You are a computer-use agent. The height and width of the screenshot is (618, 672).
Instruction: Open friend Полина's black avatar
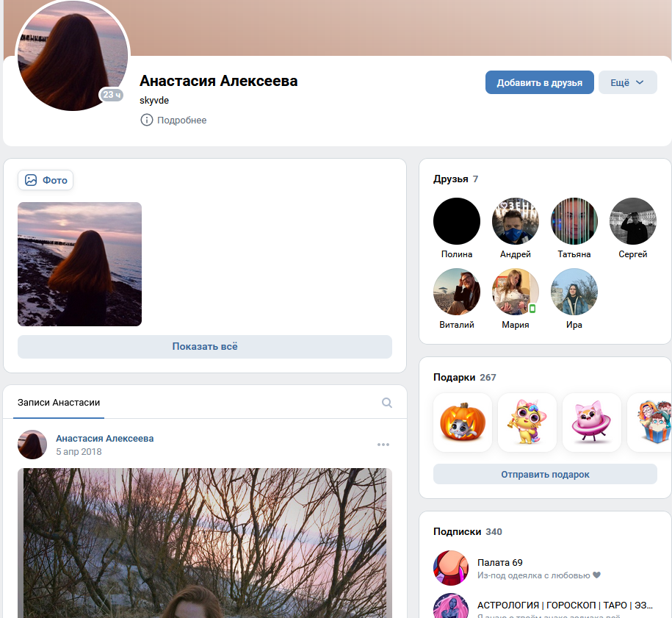pos(457,221)
